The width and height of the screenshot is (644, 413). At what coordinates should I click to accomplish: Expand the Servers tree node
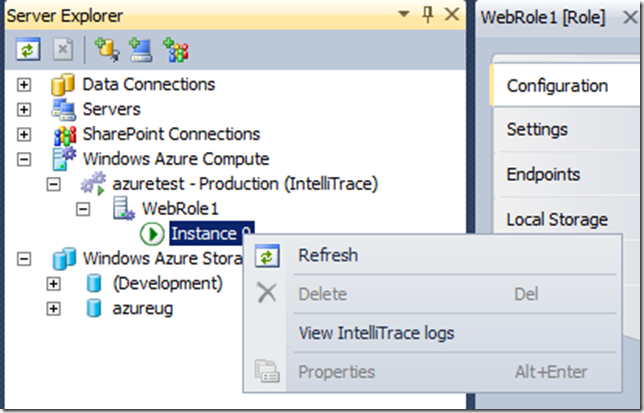click(25, 110)
